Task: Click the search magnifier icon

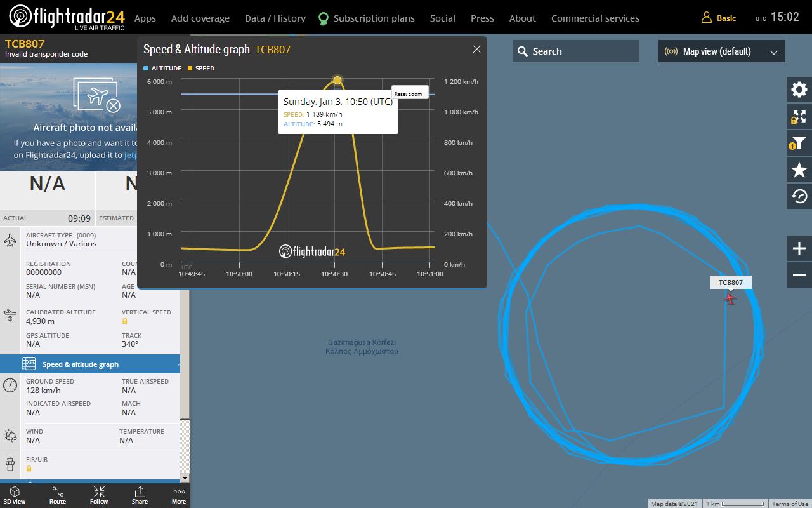Action: tap(523, 51)
